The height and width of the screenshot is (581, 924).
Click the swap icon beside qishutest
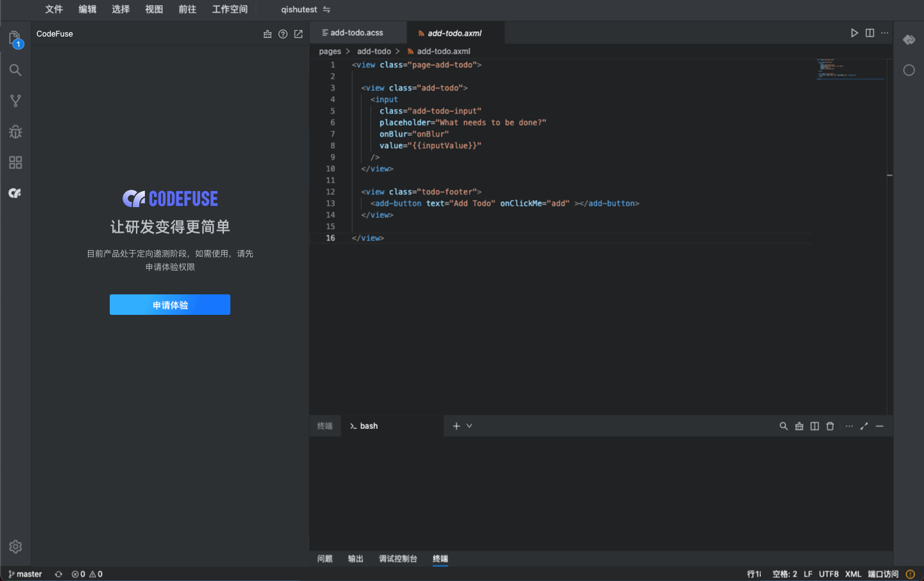coord(326,10)
